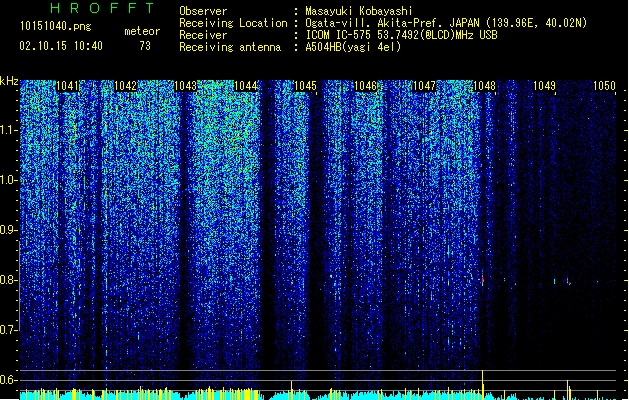Click the tall yellow spike below 1048
This screenshot has width=629, height=400.
[483, 385]
